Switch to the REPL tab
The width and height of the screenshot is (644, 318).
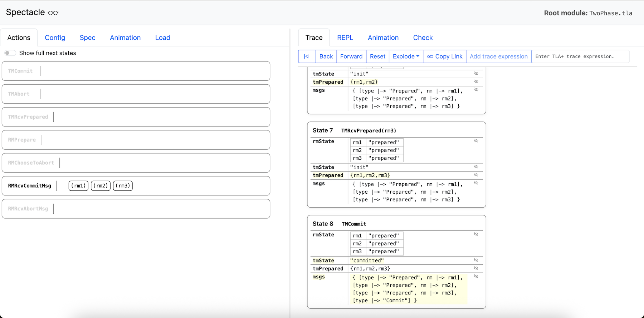(345, 38)
